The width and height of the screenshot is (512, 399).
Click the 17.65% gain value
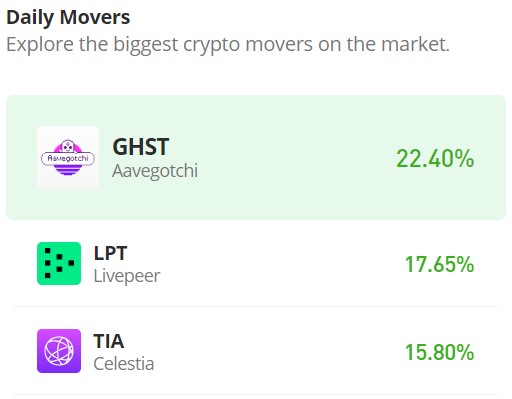pos(439,264)
